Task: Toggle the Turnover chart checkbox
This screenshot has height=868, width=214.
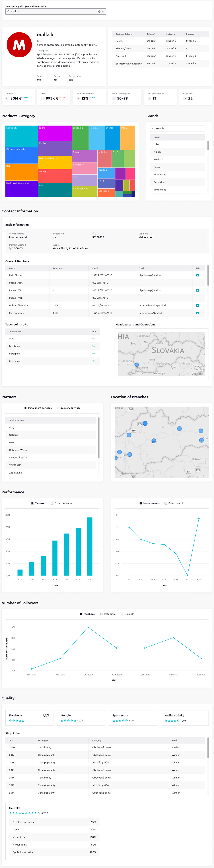Action: coord(33,503)
